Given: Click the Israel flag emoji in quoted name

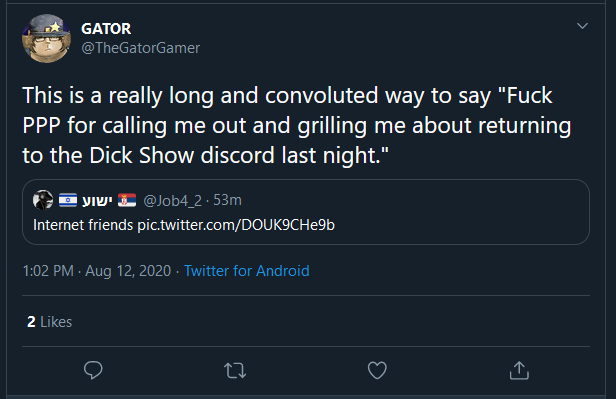Looking at the screenshot, I should tap(68, 200).
